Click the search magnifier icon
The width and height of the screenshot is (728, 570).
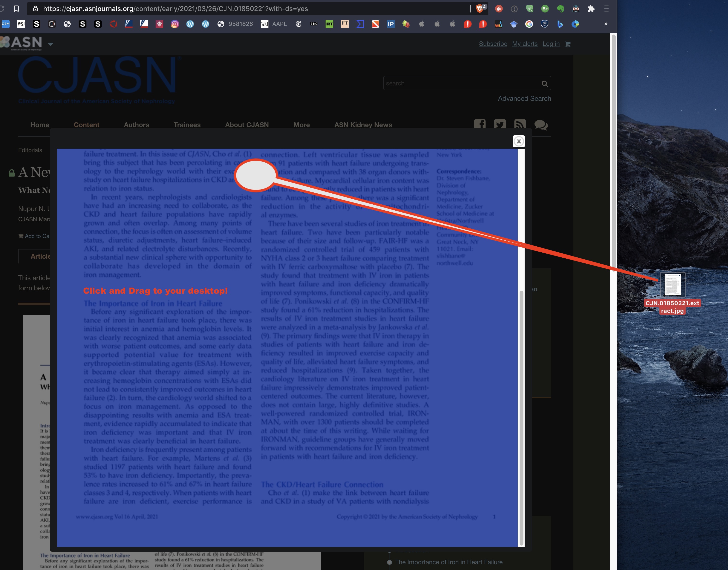point(544,83)
